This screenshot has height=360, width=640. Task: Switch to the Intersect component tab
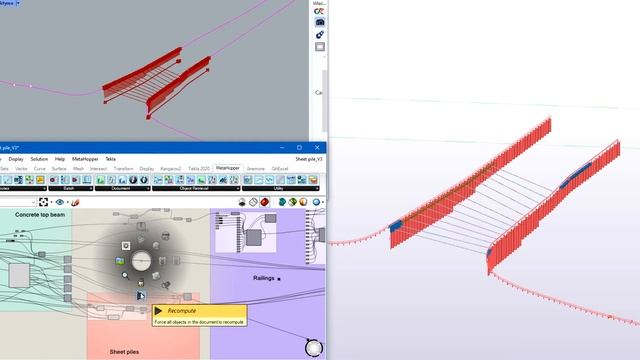point(98,169)
